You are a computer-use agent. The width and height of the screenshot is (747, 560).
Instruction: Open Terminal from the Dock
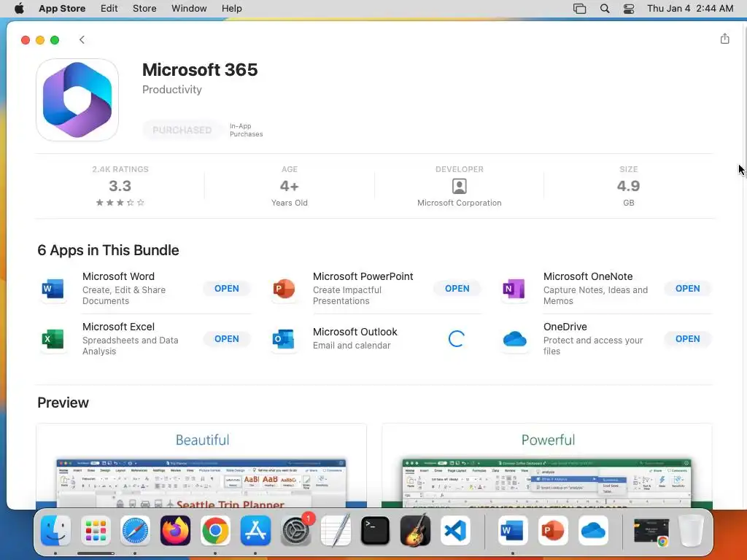[x=376, y=531]
